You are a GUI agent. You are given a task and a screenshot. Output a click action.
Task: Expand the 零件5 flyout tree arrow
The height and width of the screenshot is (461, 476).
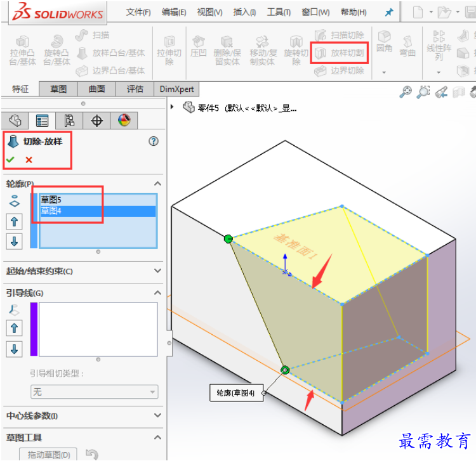[x=172, y=107]
